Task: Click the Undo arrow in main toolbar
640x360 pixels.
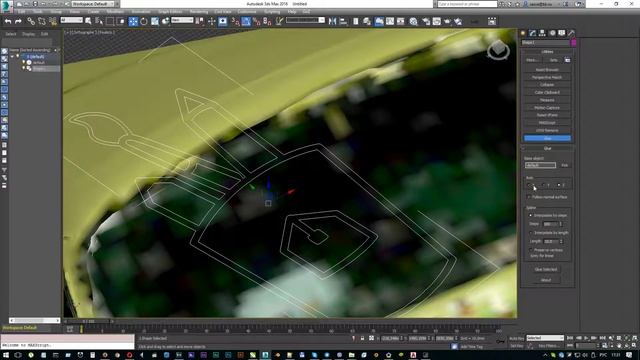Action: (8, 21)
